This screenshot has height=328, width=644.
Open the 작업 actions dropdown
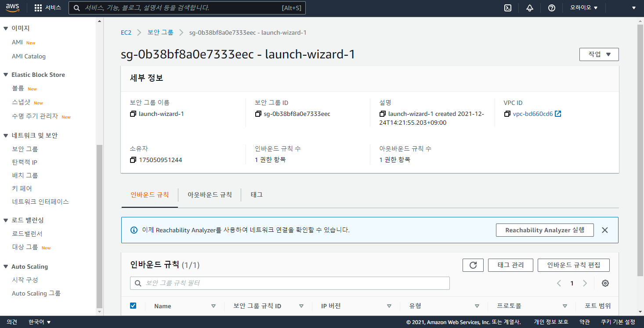click(x=599, y=54)
